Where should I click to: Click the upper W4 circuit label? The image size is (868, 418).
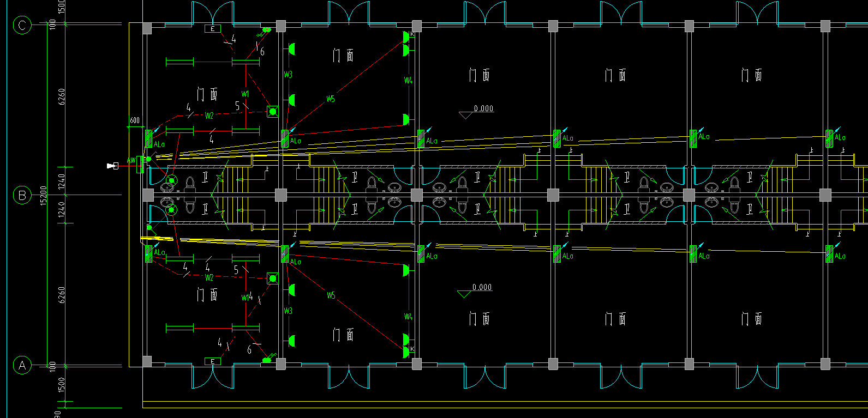[408, 81]
